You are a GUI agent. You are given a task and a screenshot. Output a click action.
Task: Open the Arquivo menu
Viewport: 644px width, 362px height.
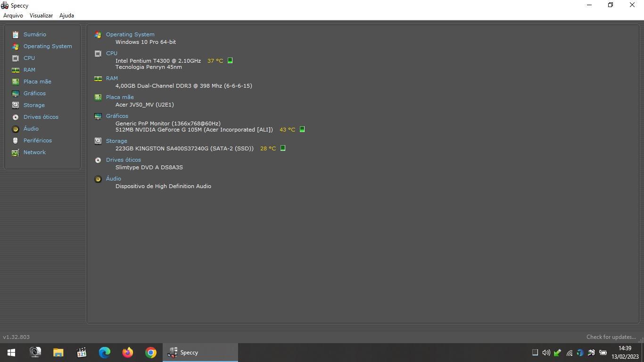[13, 16]
